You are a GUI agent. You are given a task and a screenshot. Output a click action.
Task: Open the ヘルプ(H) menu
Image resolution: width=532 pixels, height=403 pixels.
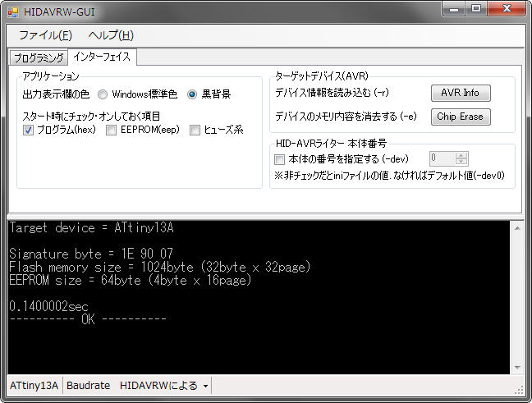click(111, 35)
